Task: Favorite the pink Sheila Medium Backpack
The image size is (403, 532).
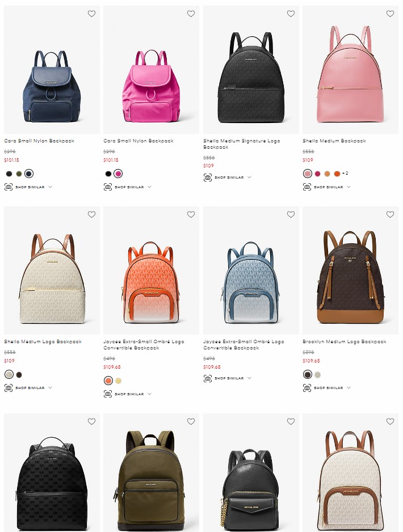Action: point(391,14)
